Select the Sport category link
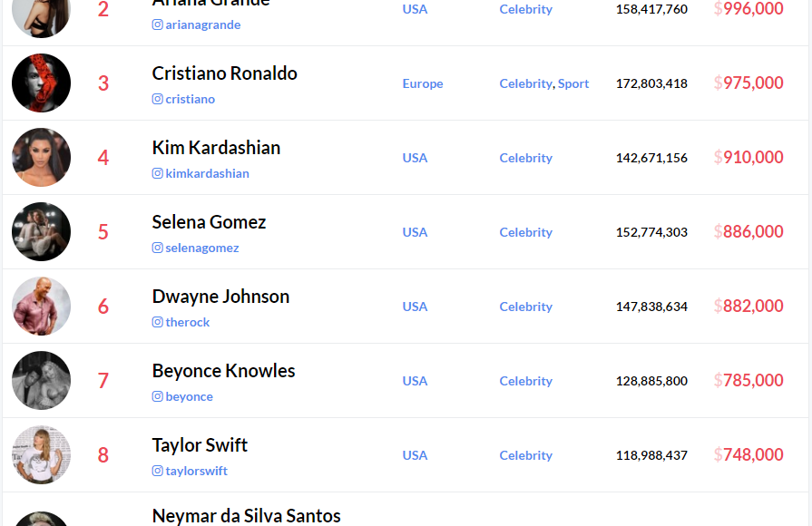 pos(573,83)
